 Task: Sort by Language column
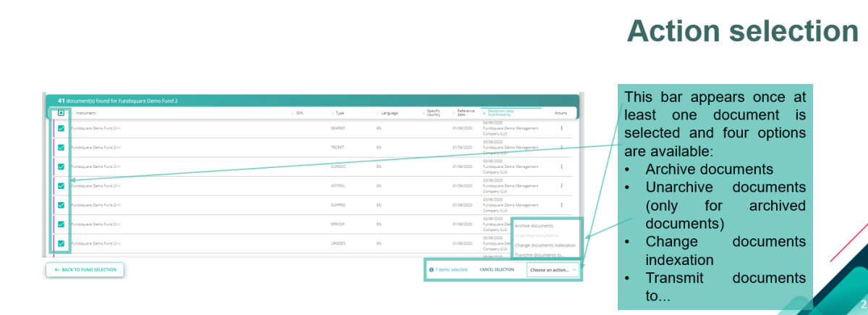[x=388, y=113]
